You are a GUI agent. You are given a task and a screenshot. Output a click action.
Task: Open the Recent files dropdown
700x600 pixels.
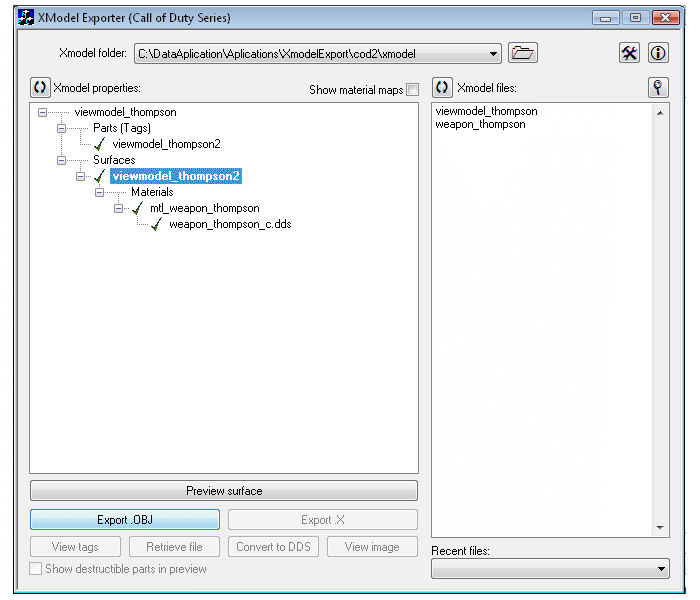coord(661,569)
